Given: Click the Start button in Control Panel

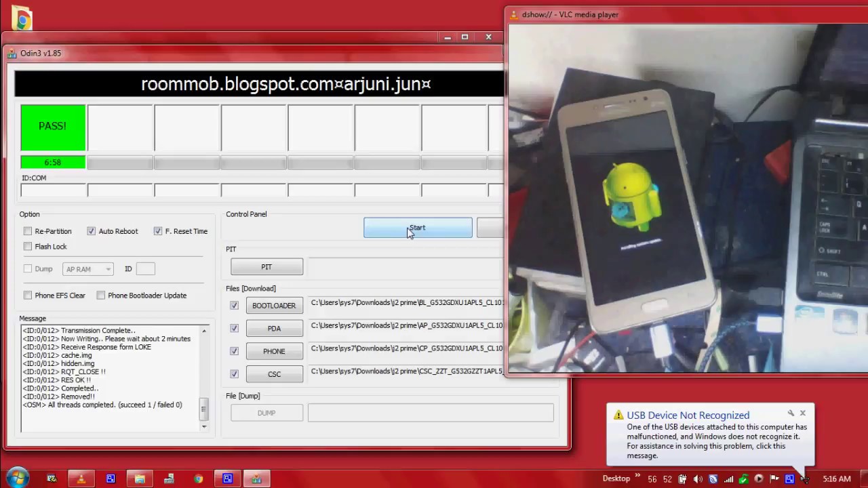Looking at the screenshot, I should [418, 228].
